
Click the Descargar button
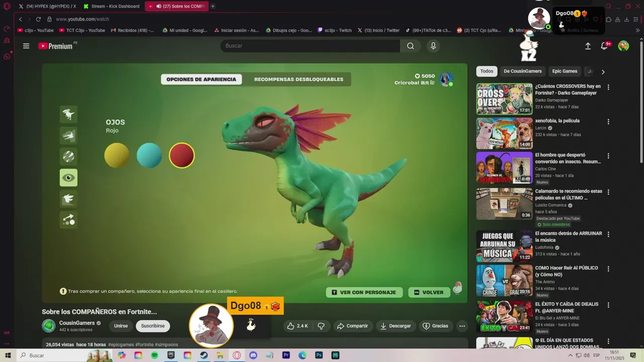pyautogui.click(x=395, y=326)
